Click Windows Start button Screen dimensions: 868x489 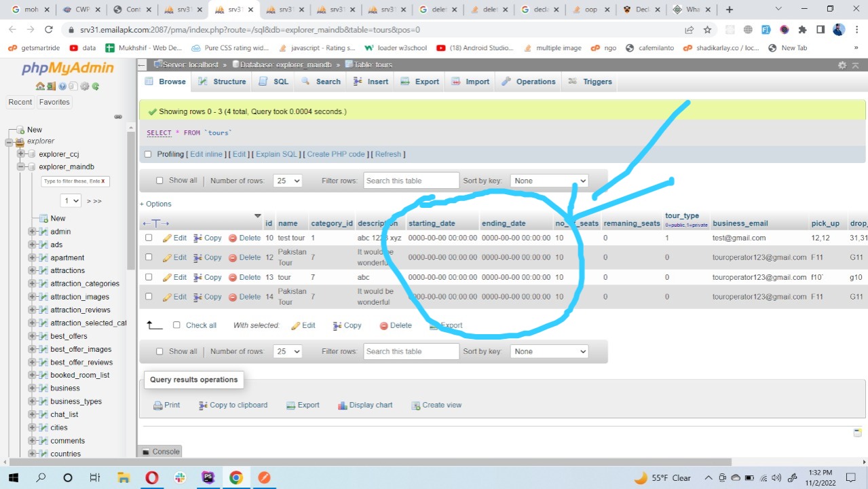click(x=13, y=477)
